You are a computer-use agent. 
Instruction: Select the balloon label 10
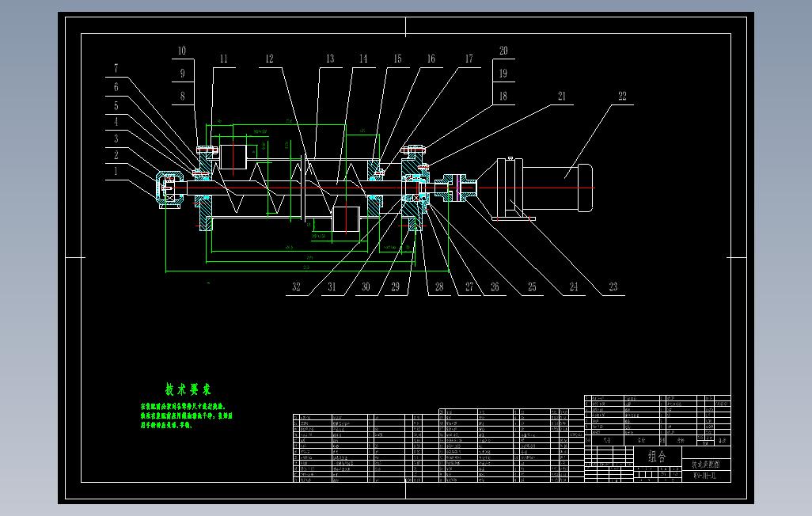(x=182, y=51)
